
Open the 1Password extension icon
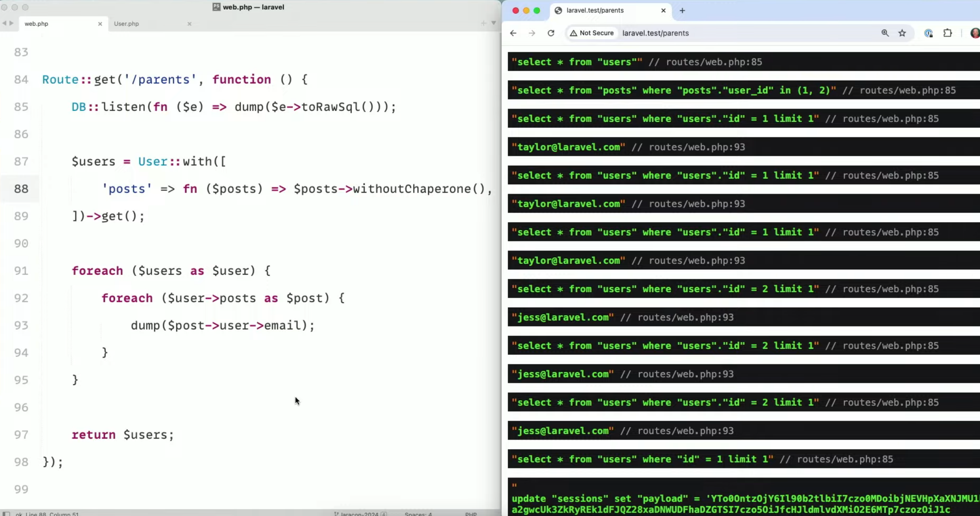[929, 33]
